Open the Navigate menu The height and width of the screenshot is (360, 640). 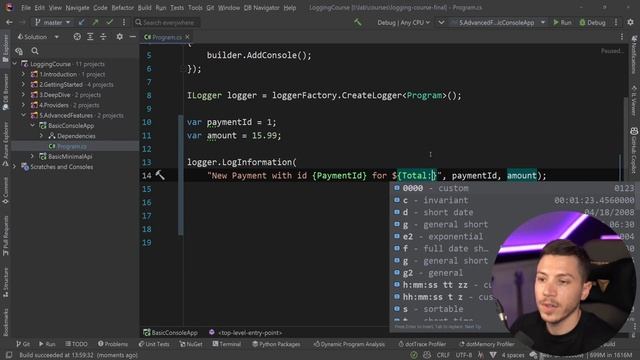click(77, 8)
